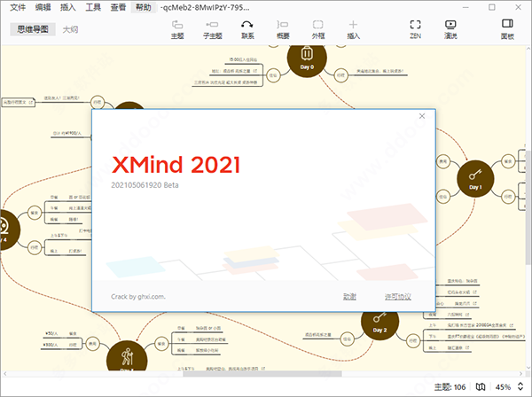Click the circular 餐食 node right of Day 1
532x397 pixels.
[x=508, y=161]
